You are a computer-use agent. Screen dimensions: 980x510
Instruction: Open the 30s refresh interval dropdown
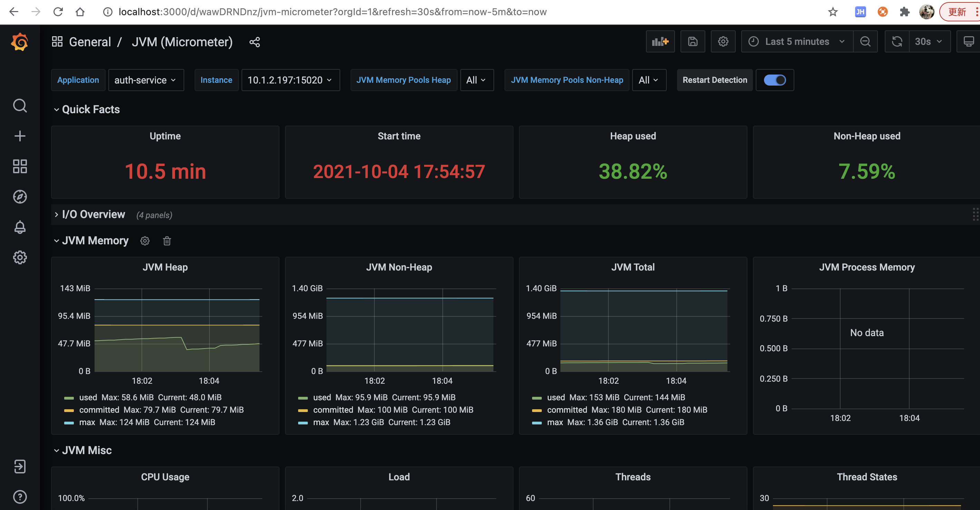929,41
